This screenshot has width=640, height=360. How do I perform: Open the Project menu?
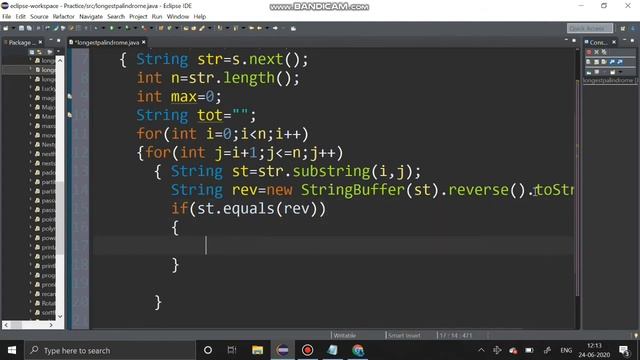[138, 16]
